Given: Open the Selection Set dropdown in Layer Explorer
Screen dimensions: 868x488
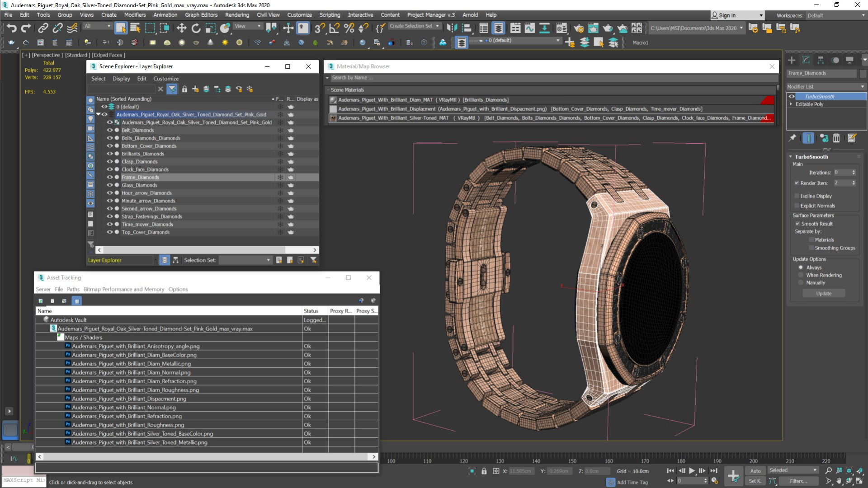Looking at the screenshot, I should (x=245, y=260).
